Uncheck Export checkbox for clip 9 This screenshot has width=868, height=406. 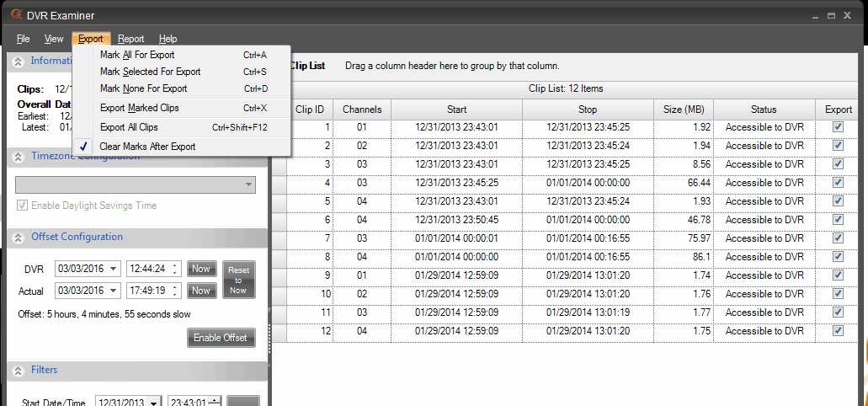click(838, 275)
